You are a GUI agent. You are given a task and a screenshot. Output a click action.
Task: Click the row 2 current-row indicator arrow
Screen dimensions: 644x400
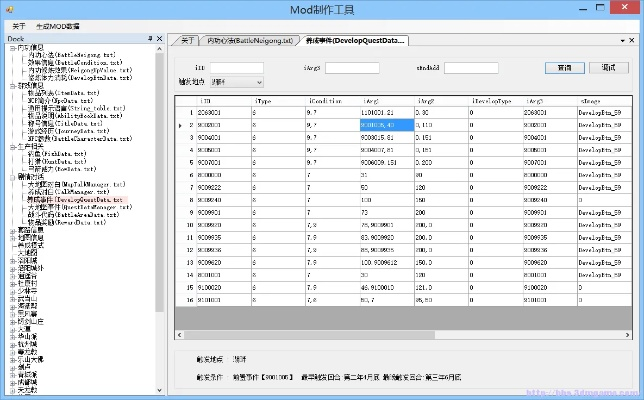[x=180, y=126]
